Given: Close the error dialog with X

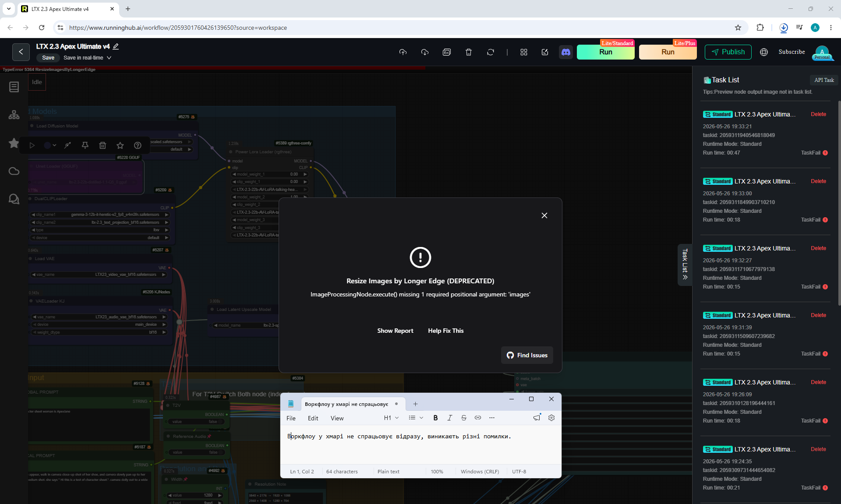Looking at the screenshot, I should pyautogui.click(x=544, y=215).
